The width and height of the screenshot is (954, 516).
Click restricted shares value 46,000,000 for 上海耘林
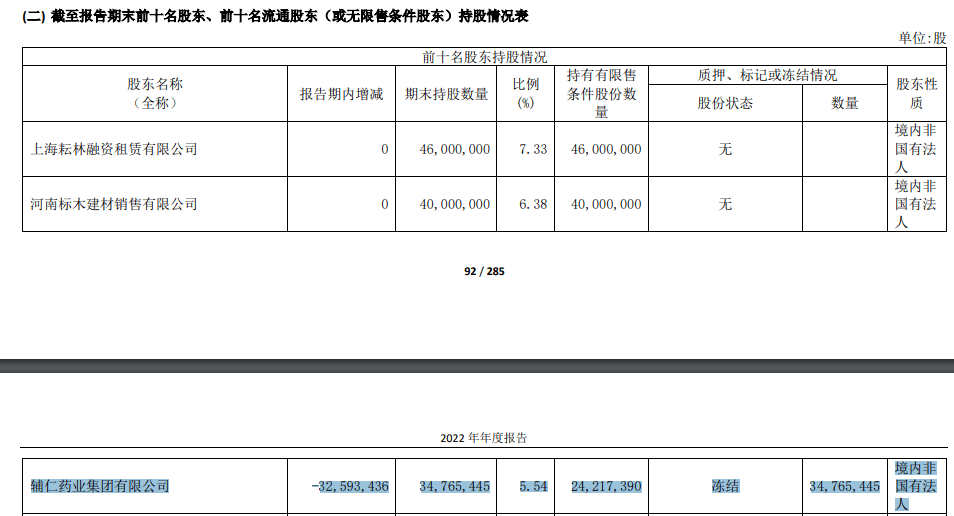(606, 149)
